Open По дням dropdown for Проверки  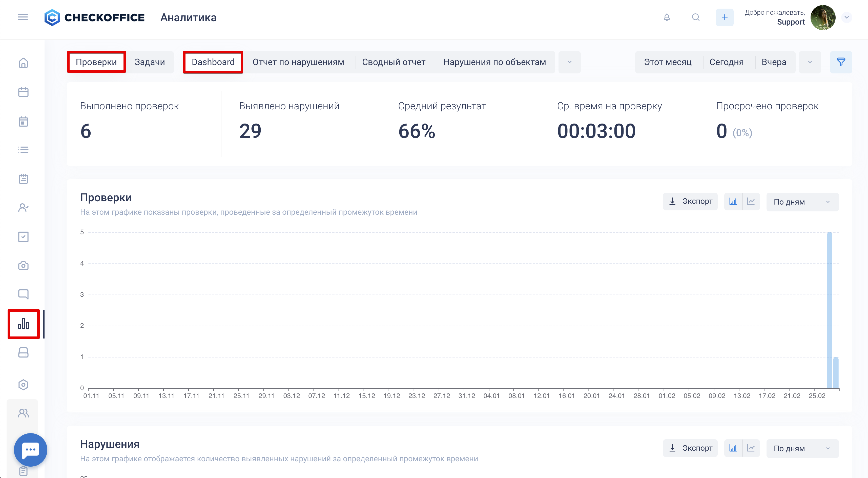tap(802, 202)
